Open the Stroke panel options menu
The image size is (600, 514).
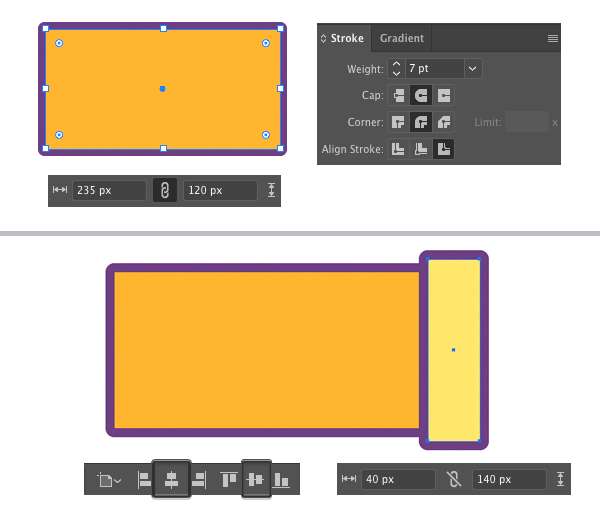(x=552, y=38)
